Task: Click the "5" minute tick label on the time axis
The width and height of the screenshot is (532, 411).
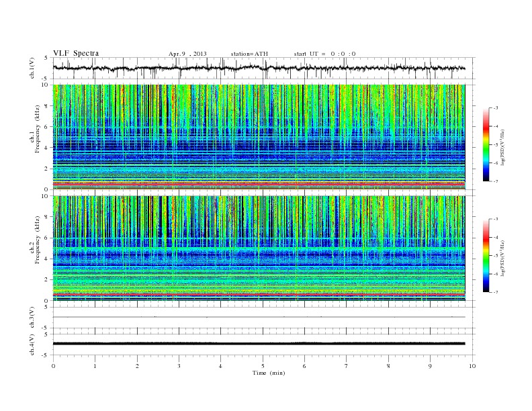Action: click(263, 366)
